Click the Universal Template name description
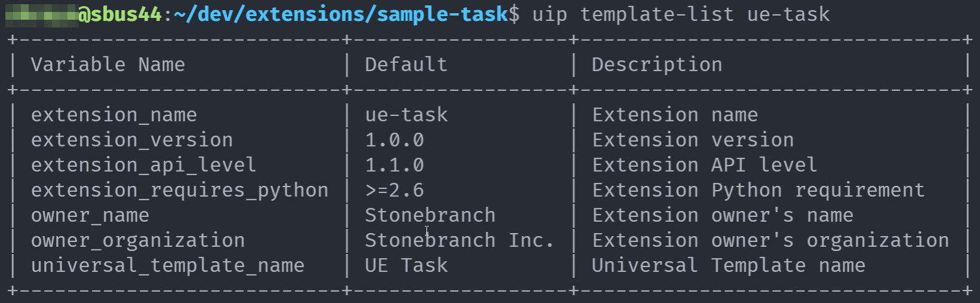The image size is (980, 303). point(729,265)
